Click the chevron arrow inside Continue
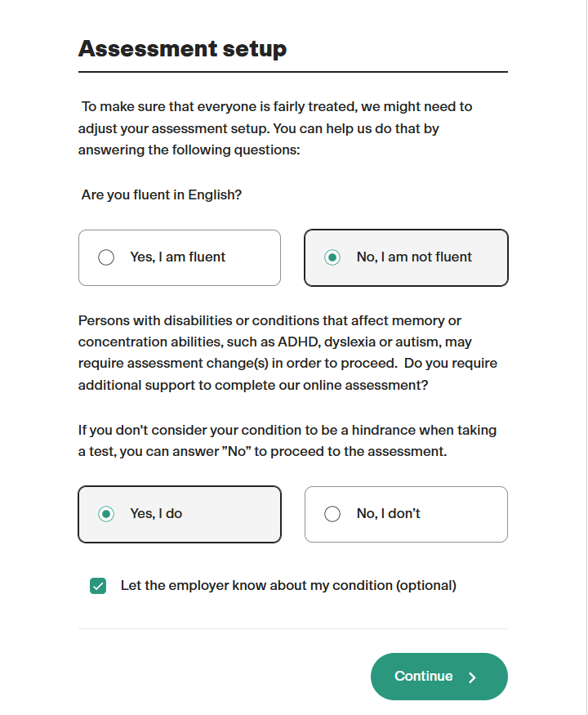 coord(472,677)
